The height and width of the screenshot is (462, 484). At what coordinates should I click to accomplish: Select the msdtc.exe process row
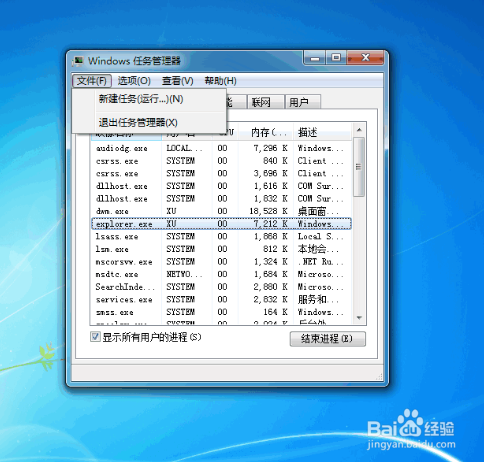click(221, 274)
